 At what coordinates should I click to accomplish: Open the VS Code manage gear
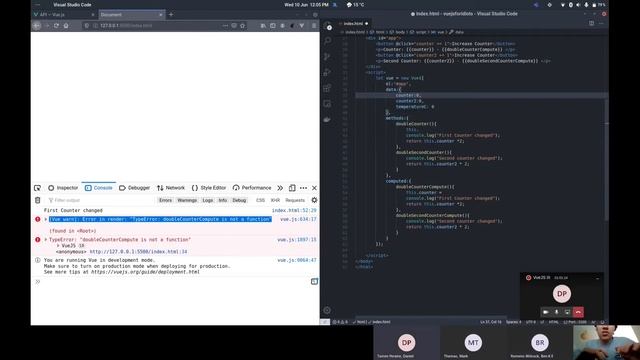pyautogui.click(x=327, y=310)
